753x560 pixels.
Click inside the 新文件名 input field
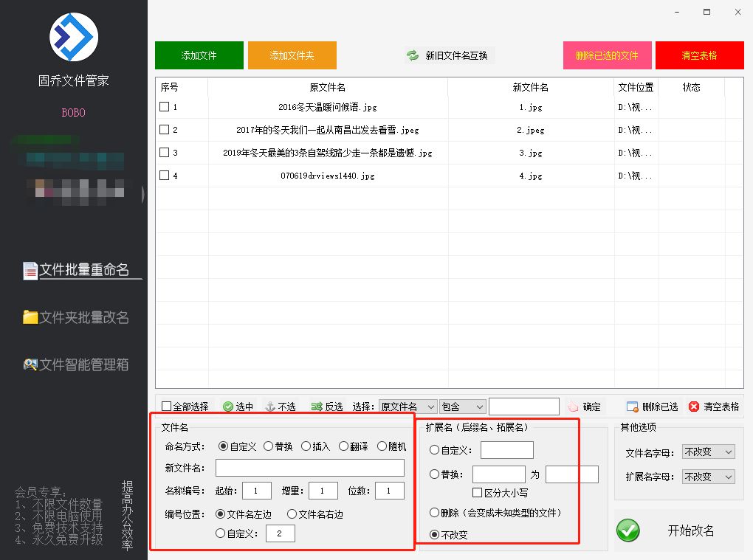pyautogui.click(x=309, y=467)
